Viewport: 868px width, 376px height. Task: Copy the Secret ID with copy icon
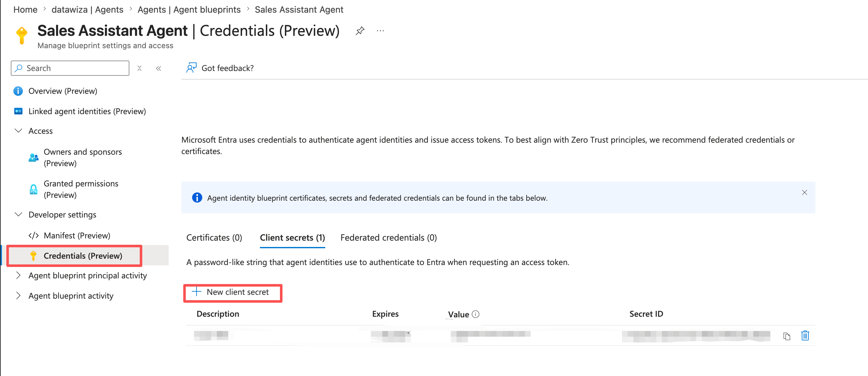[x=787, y=336]
